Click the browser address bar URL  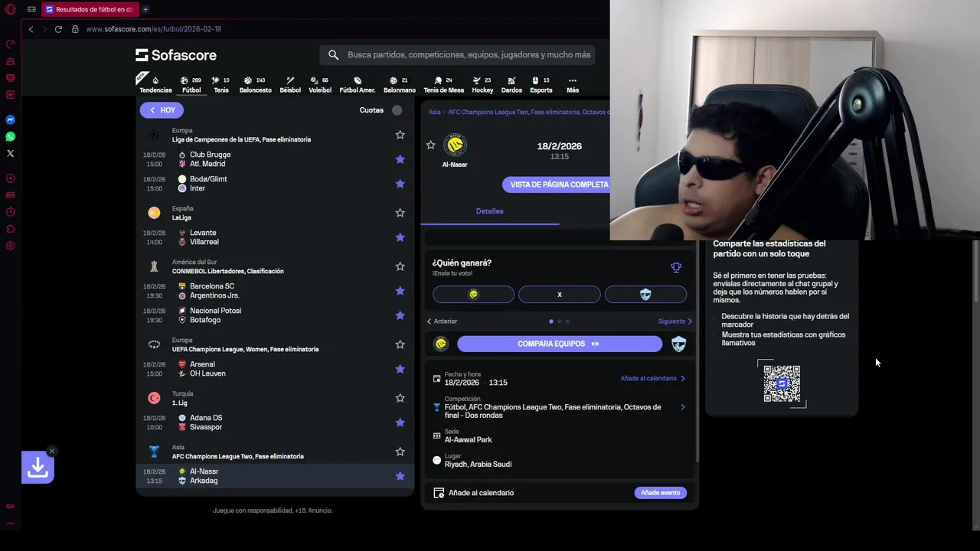click(x=153, y=29)
